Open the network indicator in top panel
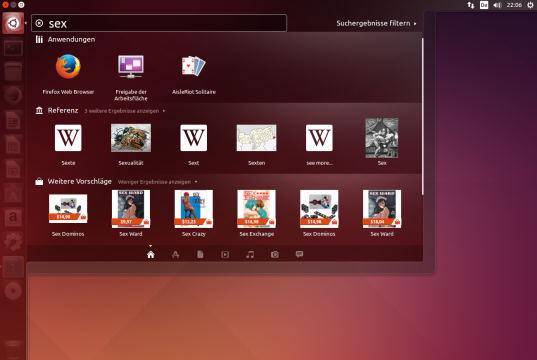537x360 pixels. point(471,5)
